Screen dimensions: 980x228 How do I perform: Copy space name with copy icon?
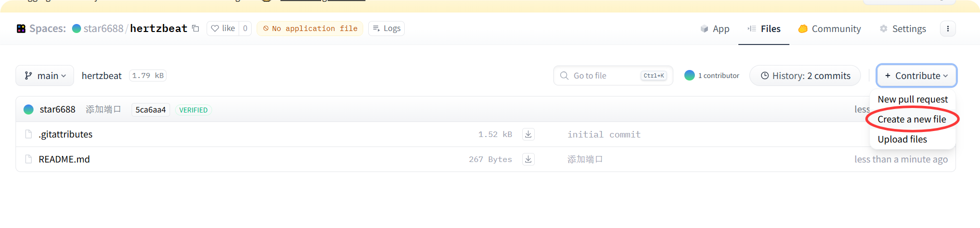(x=196, y=28)
